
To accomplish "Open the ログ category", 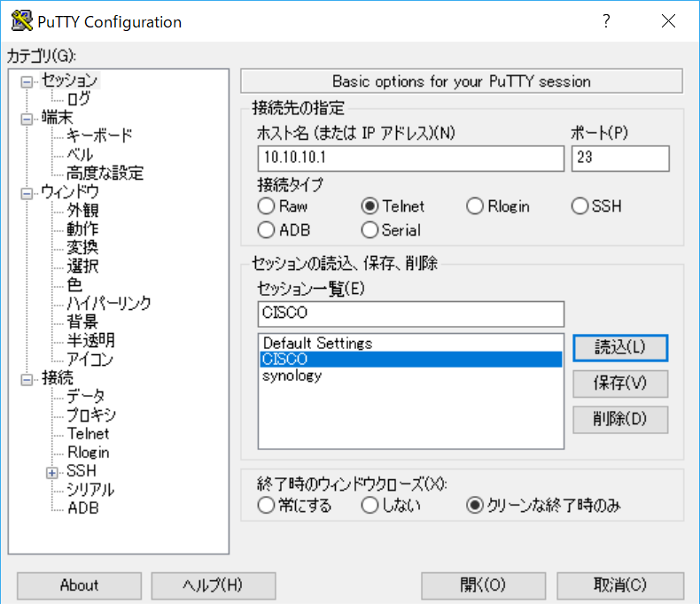I will [79, 98].
